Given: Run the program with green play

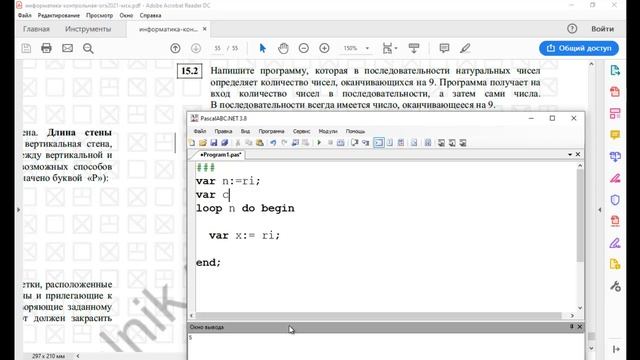Looking at the screenshot, I should (319, 143).
